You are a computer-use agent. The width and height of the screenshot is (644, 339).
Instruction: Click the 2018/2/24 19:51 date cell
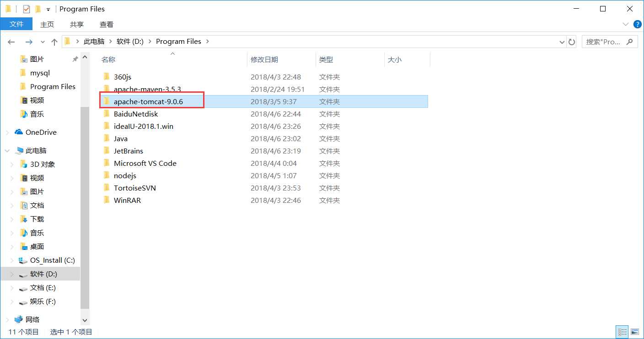click(278, 89)
